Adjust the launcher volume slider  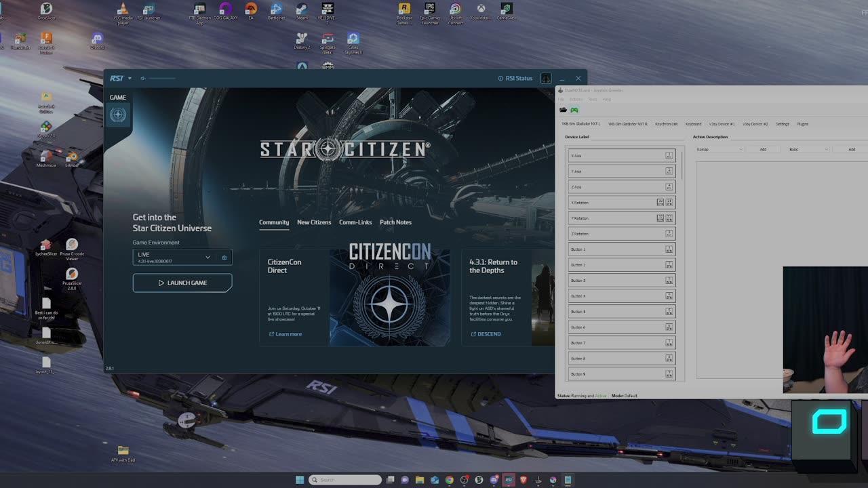click(x=163, y=79)
